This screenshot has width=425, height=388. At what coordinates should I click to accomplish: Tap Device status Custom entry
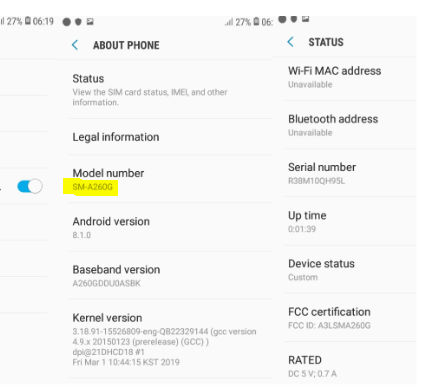pyautogui.click(x=350, y=270)
